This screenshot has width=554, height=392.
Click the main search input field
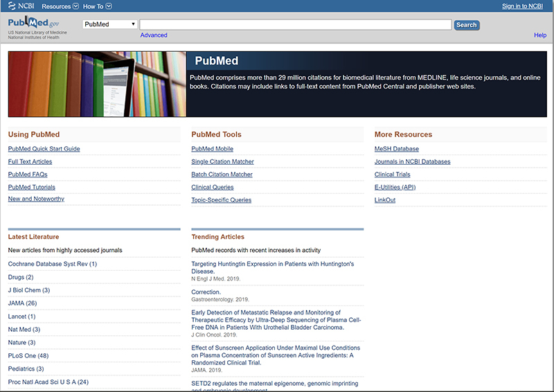[296, 24]
